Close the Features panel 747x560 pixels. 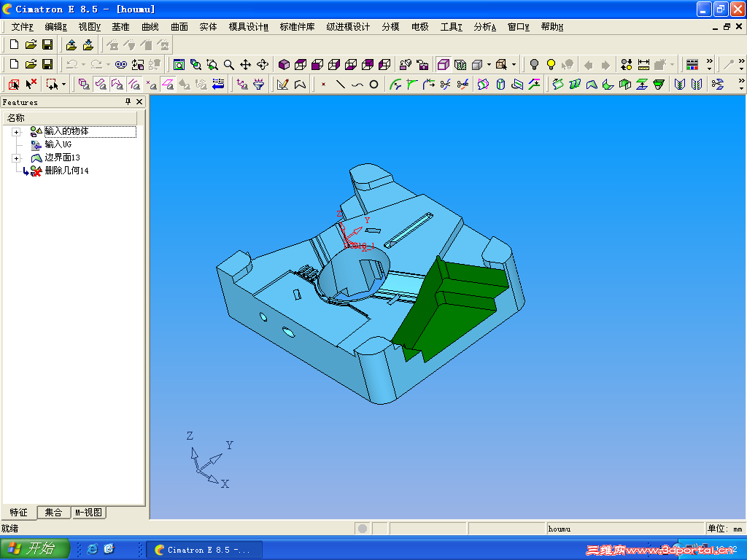coord(139,101)
